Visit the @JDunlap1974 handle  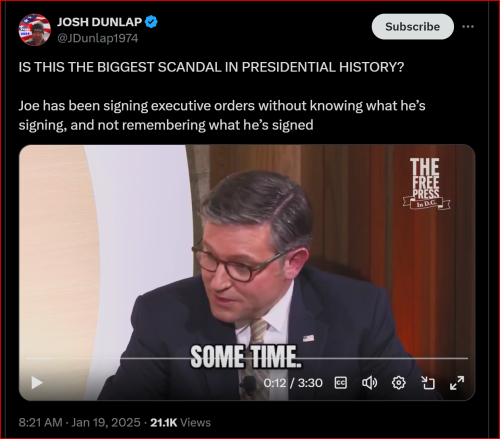98,38
